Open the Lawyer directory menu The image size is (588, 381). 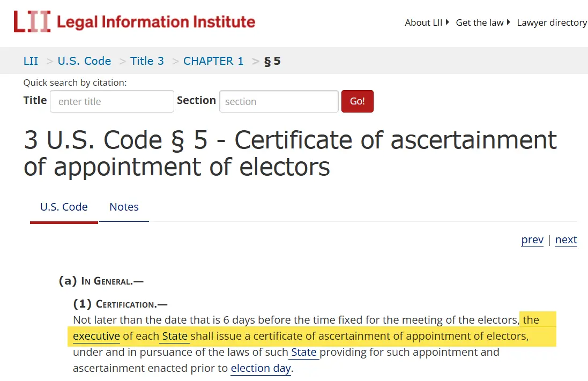coord(552,23)
